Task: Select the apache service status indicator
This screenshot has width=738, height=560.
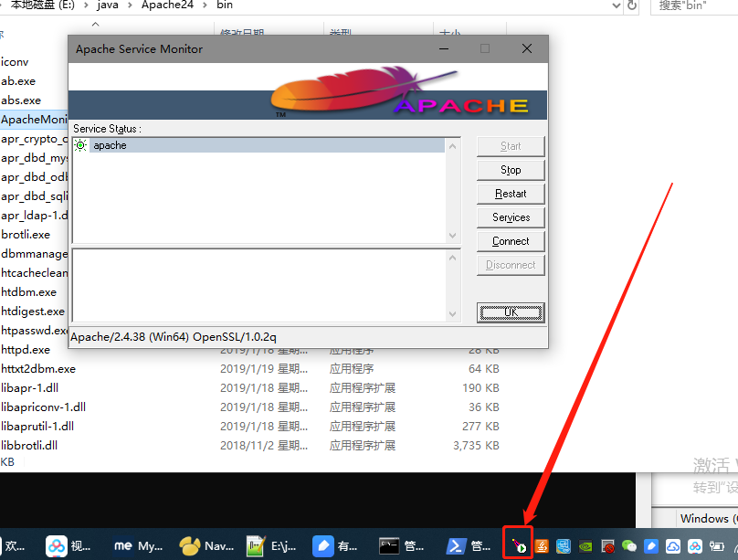Action: (80, 145)
